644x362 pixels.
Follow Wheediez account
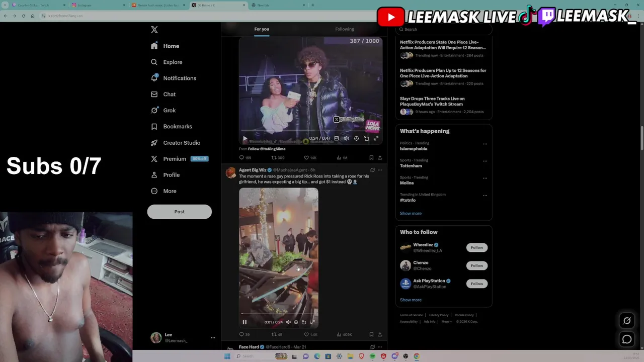pos(476,247)
